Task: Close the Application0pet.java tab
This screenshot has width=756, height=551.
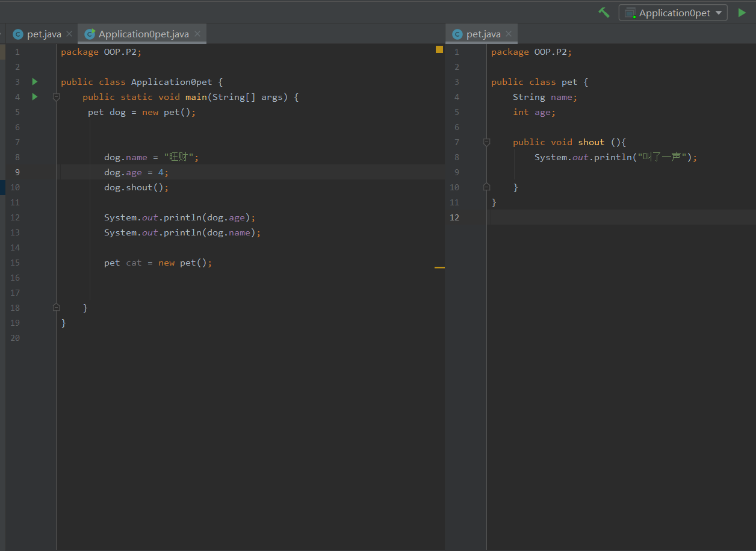Action: click(x=197, y=34)
